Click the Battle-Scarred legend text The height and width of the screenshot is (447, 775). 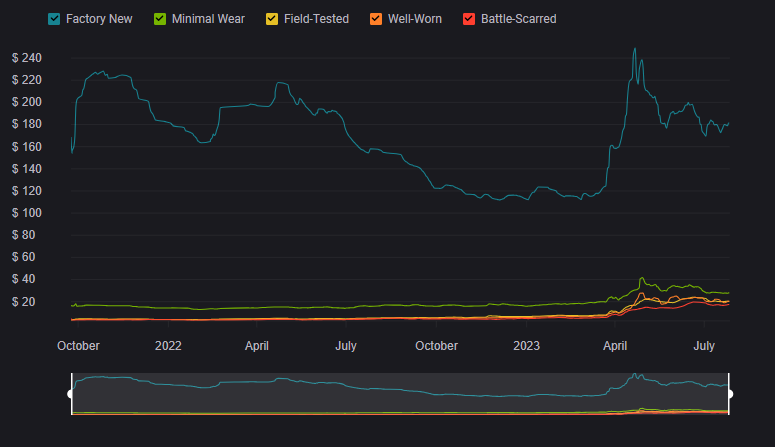pyautogui.click(x=518, y=19)
